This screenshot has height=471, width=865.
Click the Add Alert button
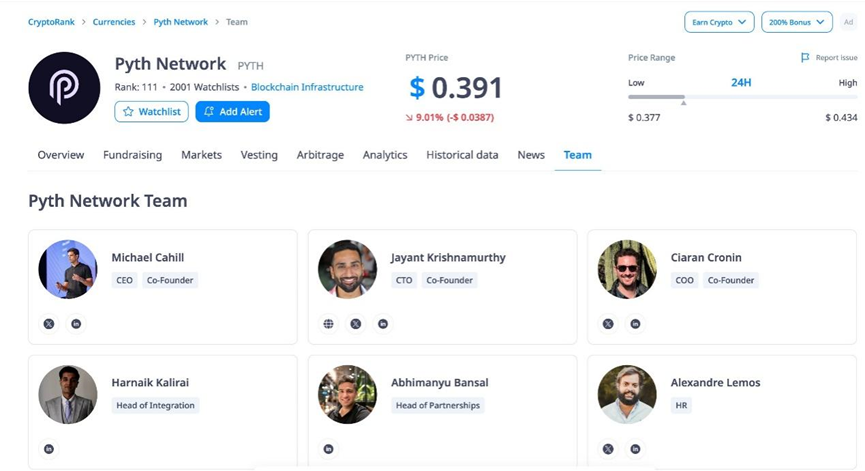[x=232, y=112]
